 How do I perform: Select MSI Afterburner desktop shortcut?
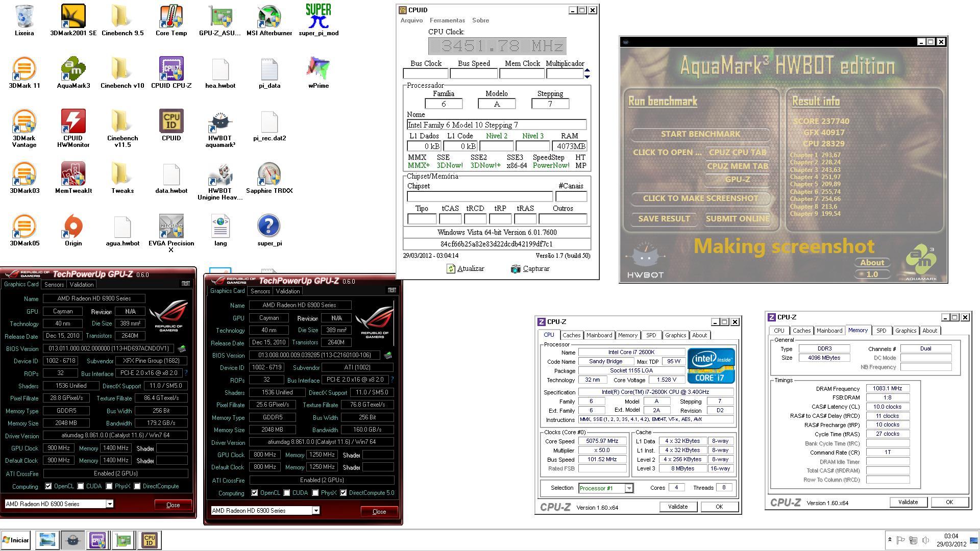269,20
